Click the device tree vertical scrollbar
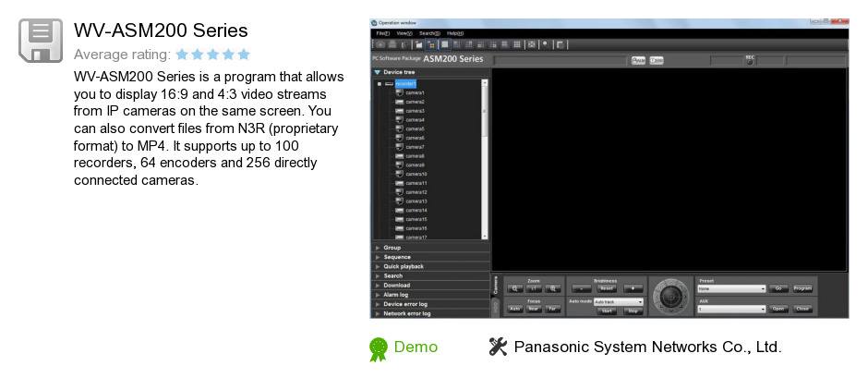The height and width of the screenshot is (390, 868). point(485,160)
